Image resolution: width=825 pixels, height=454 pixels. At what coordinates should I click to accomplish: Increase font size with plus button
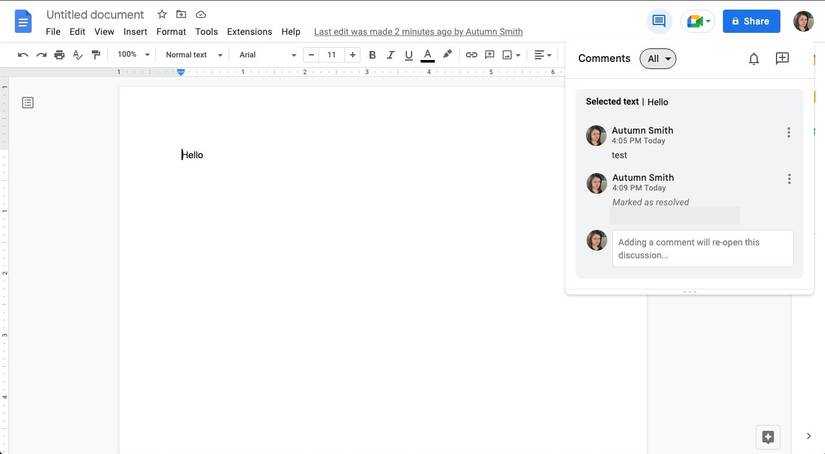pos(353,55)
